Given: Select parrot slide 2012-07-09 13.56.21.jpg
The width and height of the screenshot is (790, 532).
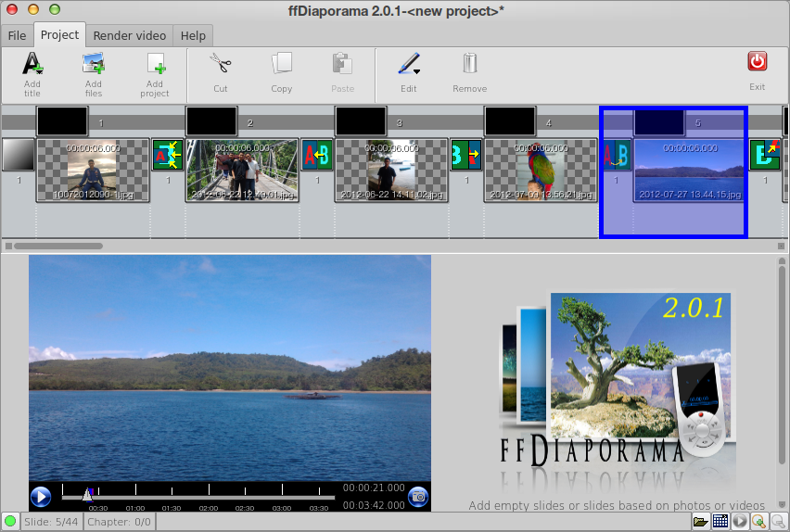Looking at the screenshot, I should click(x=541, y=171).
